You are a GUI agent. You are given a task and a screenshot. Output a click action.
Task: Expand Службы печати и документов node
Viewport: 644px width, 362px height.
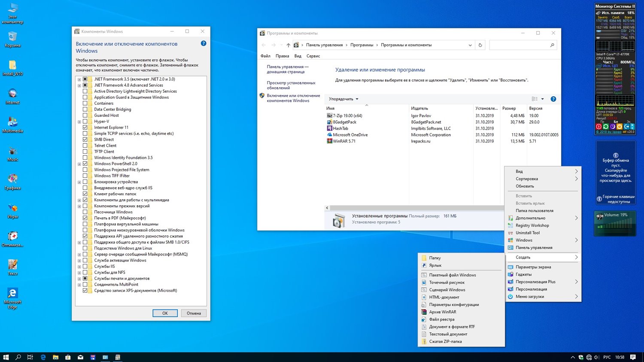click(79, 279)
